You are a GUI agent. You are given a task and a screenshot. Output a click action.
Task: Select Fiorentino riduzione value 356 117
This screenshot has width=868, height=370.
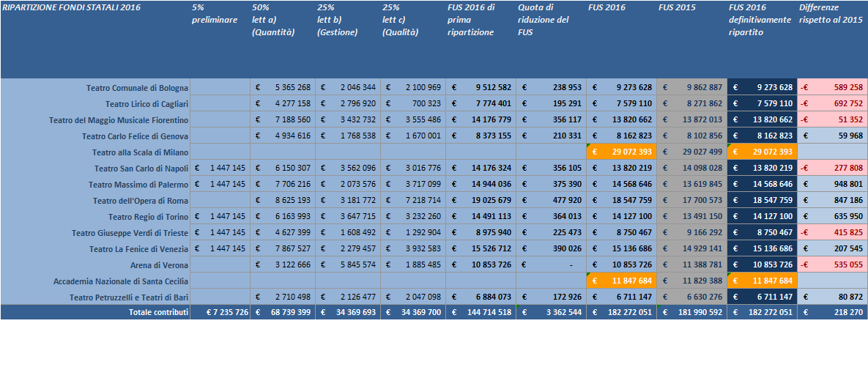coord(551,119)
